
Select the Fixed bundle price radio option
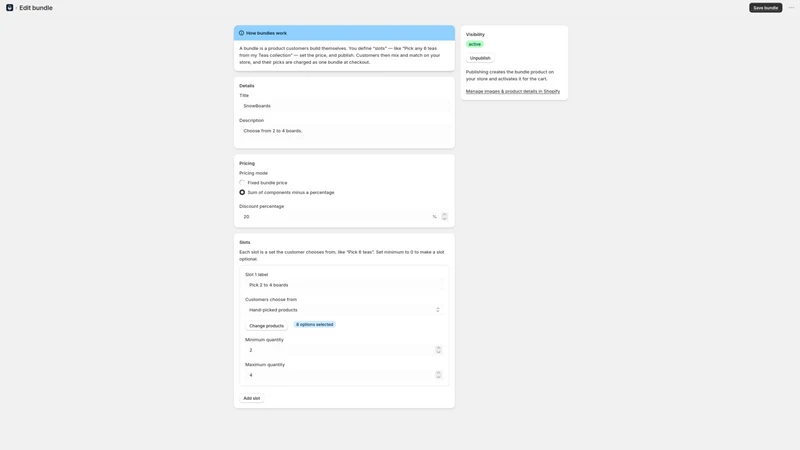(242, 183)
